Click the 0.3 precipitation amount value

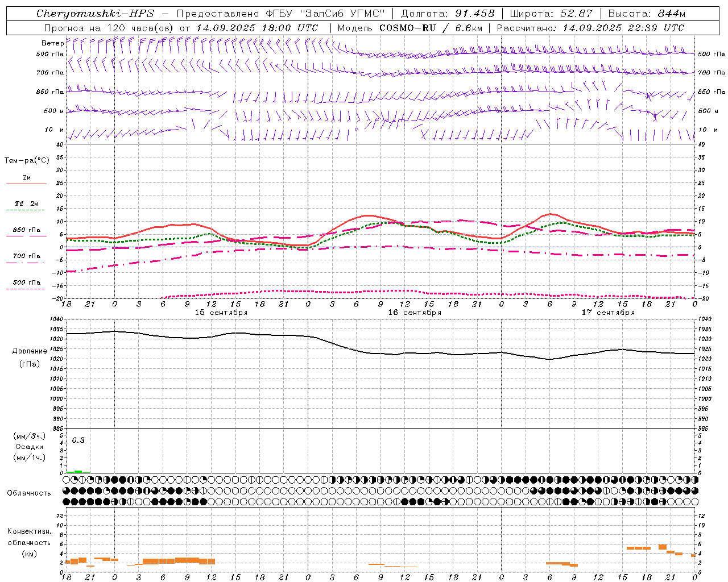pos(78,440)
